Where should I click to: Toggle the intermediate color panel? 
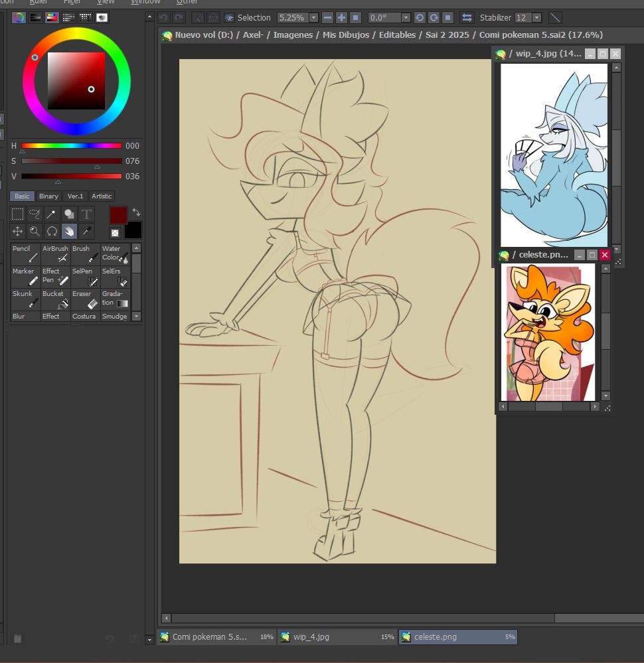[68, 18]
